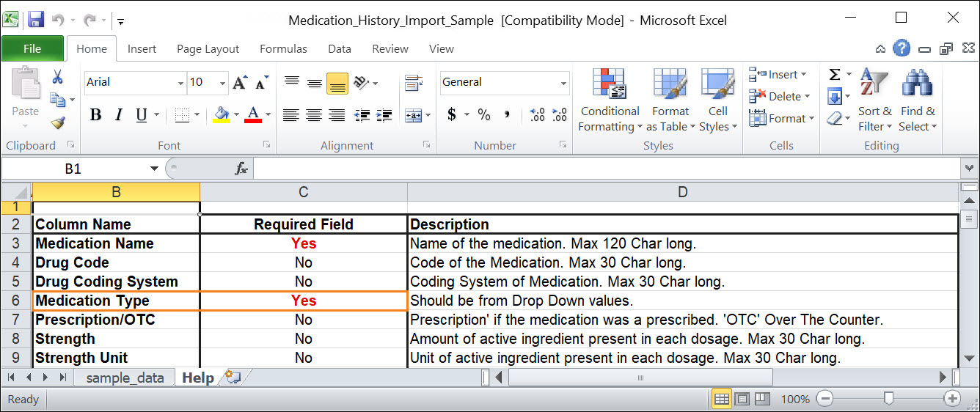The image size is (980, 412).
Task: Toggle middle vertical alignment
Action: [x=315, y=82]
